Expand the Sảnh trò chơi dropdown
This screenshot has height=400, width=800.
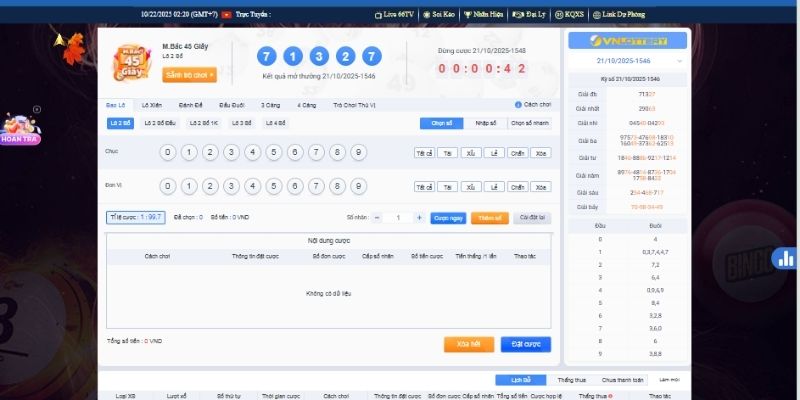click(189, 75)
